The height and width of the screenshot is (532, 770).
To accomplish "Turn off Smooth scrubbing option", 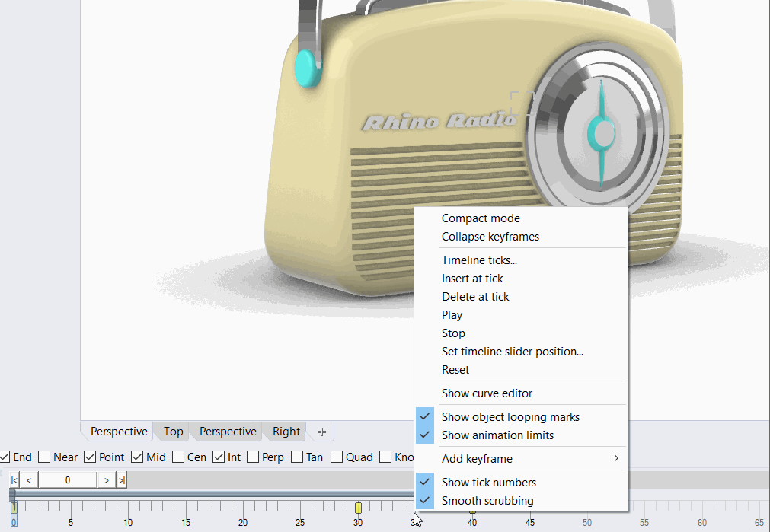I will tap(521, 501).
